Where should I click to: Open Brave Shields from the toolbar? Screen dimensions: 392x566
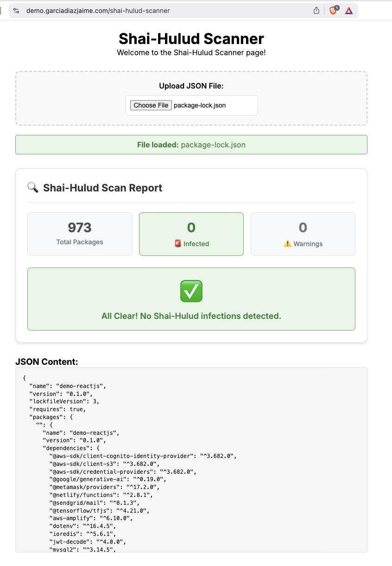(x=333, y=10)
